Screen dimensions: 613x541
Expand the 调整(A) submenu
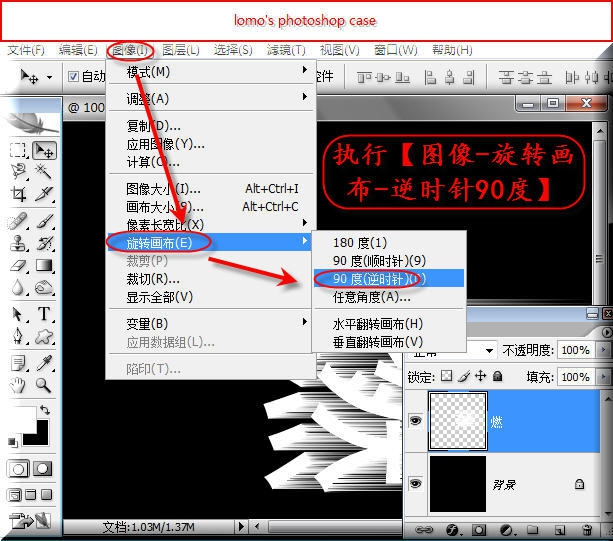tap(211, 98)
